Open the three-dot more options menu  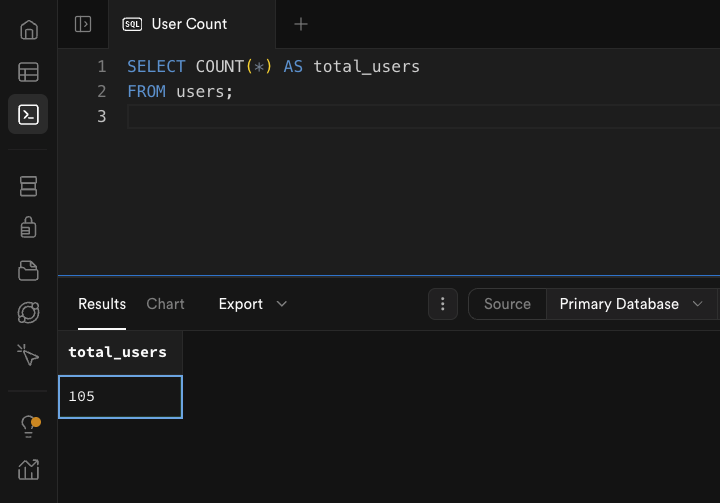[x=443, y=304]
